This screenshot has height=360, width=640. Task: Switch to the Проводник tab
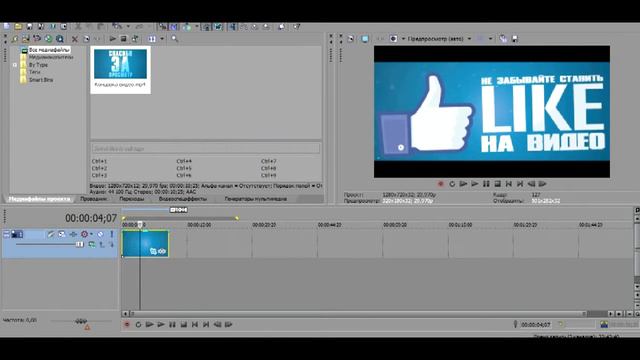click(x=93, y=199)
